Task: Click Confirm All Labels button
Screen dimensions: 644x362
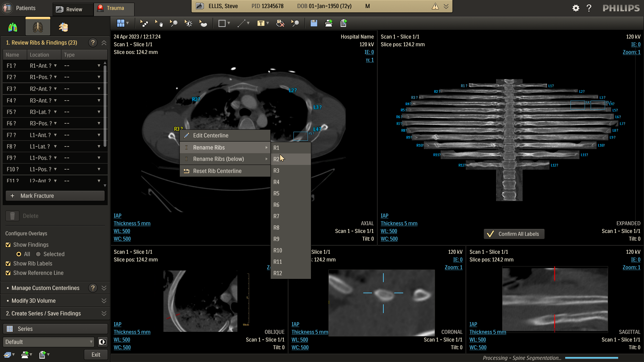Action: [514, 234]
